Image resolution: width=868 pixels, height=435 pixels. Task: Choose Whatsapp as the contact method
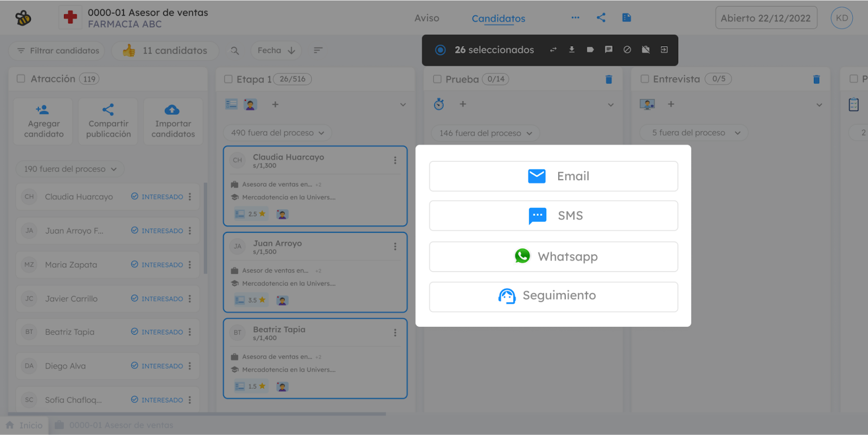point(553,256)
